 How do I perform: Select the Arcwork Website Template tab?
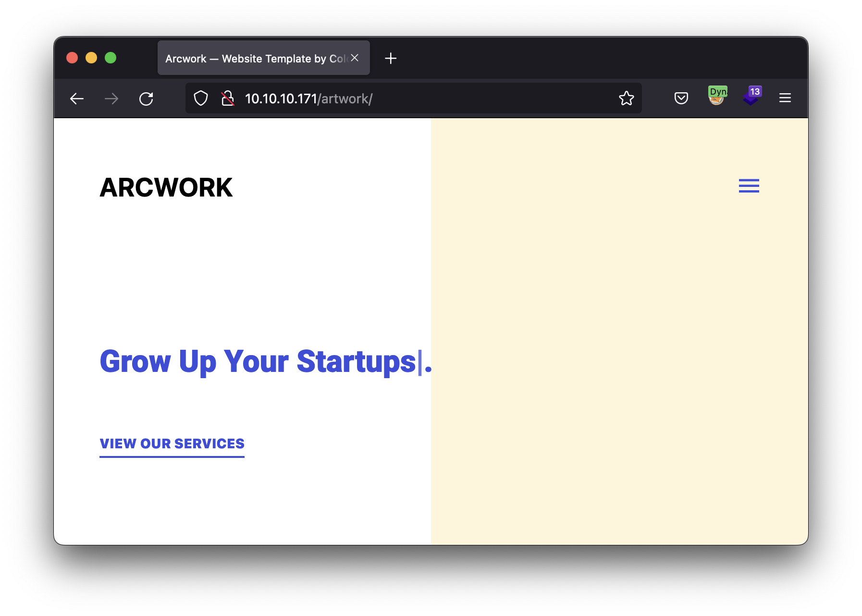pyautogui.click(x=255, y=59)
